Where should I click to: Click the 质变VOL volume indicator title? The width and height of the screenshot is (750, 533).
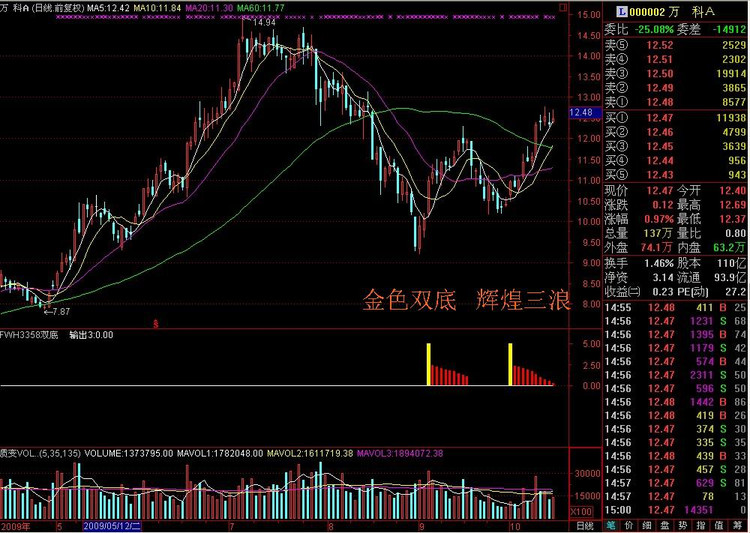tap(40, 453)
